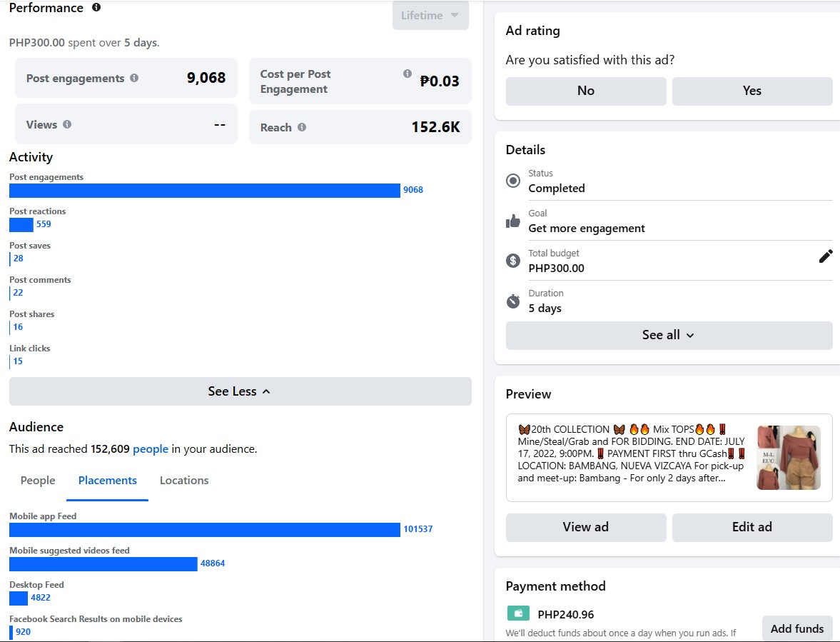This screenshot has width=840, height=642.
Task: Collapse activity list with See Less
Action: [240, 391]
